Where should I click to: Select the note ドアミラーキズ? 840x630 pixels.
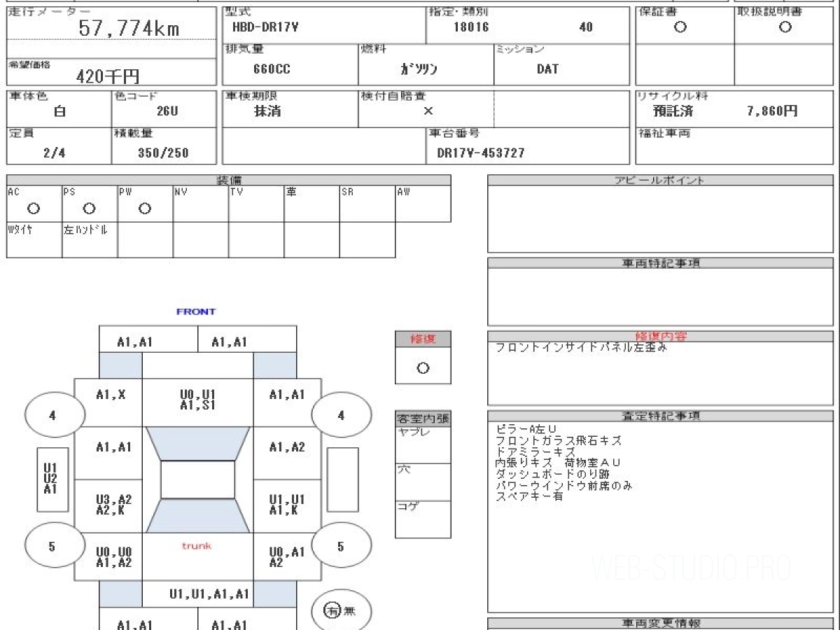[535, 452]
